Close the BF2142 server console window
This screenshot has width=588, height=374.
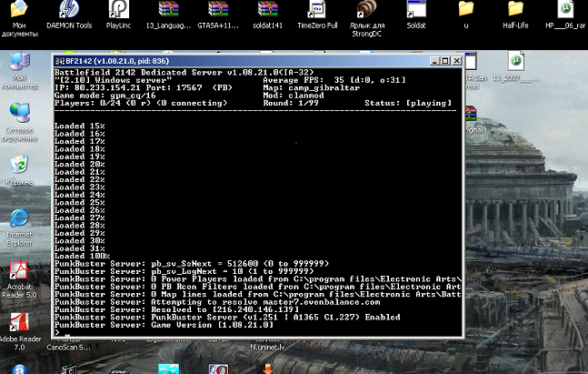pyautogui.click(x=456, y=61)
